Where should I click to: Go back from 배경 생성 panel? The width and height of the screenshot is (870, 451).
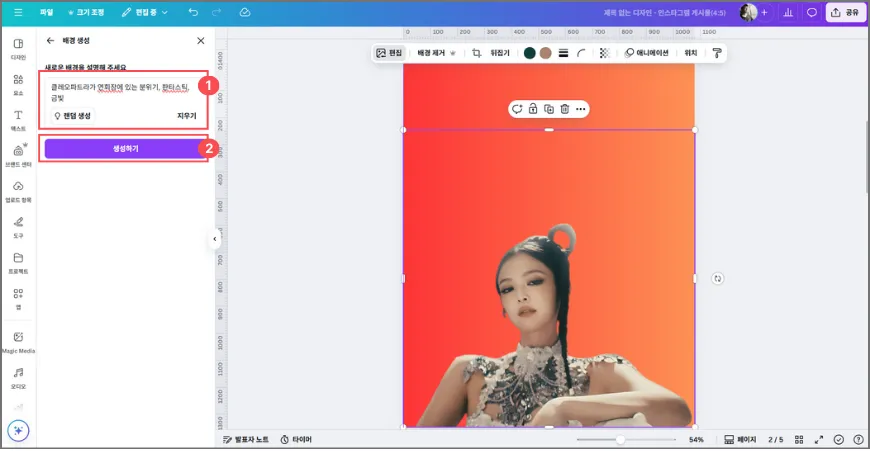coord(50,40)
